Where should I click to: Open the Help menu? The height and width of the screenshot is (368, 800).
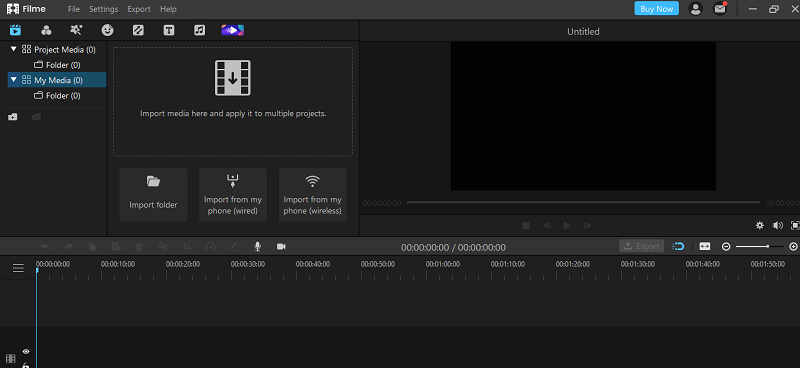point(168,9)
